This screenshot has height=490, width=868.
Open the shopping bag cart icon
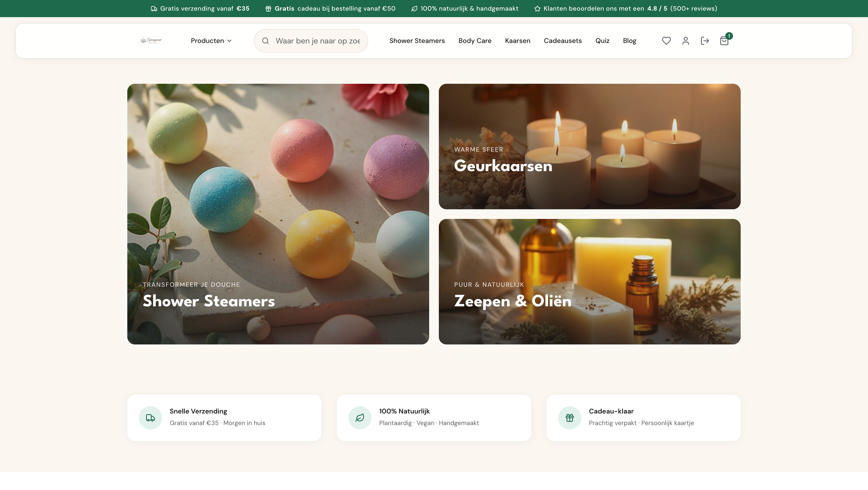click(x=724, y=41)
